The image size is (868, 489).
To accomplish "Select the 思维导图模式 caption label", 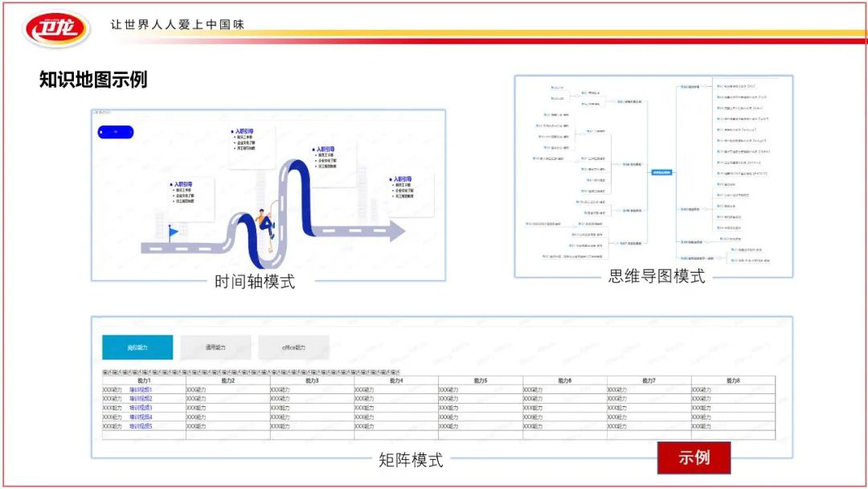I will (x=657, y=277).
